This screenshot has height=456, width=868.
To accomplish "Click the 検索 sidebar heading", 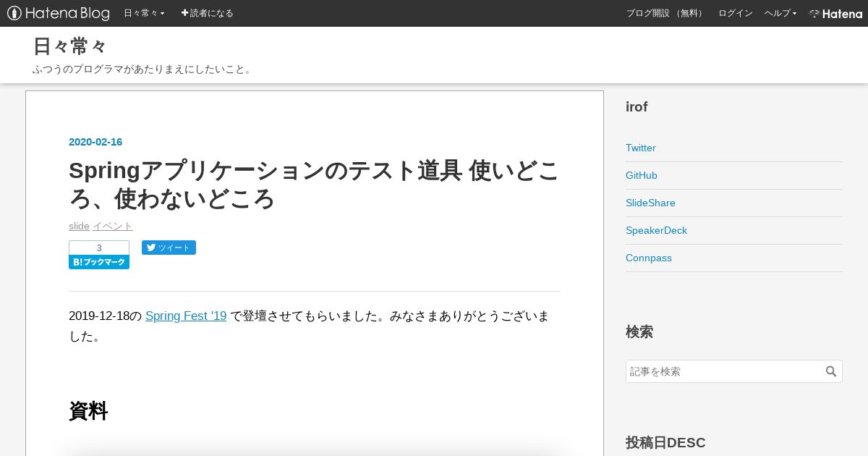I will (639, 332).
